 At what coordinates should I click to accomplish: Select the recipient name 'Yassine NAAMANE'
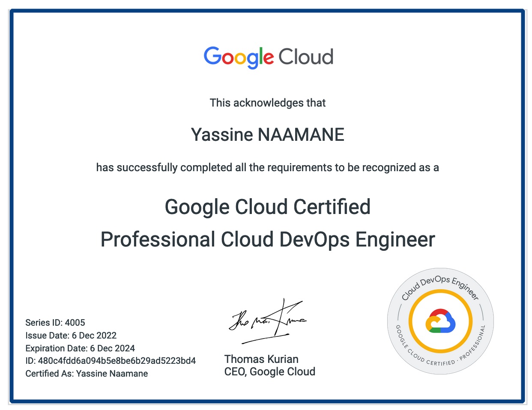[x=267, y=135]
